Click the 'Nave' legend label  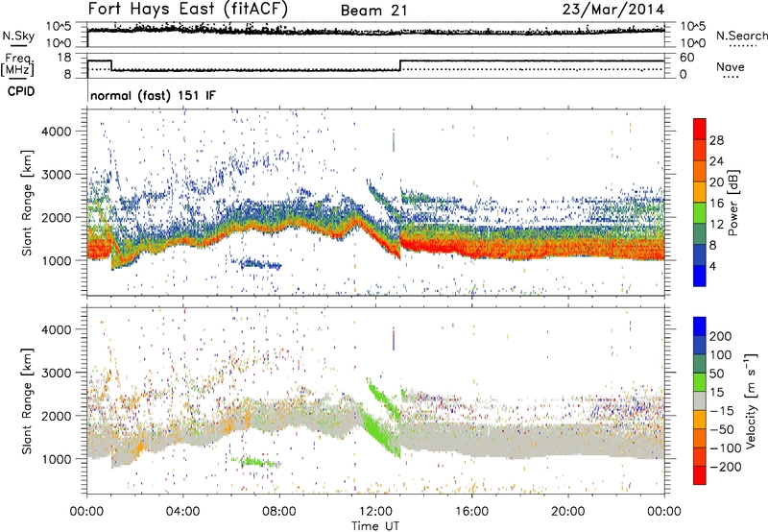(x=731, y=67)
